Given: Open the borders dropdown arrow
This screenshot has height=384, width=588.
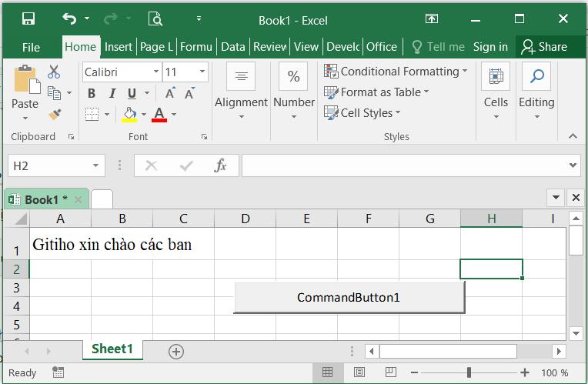Looking at the screenshot, I should 107,115.
